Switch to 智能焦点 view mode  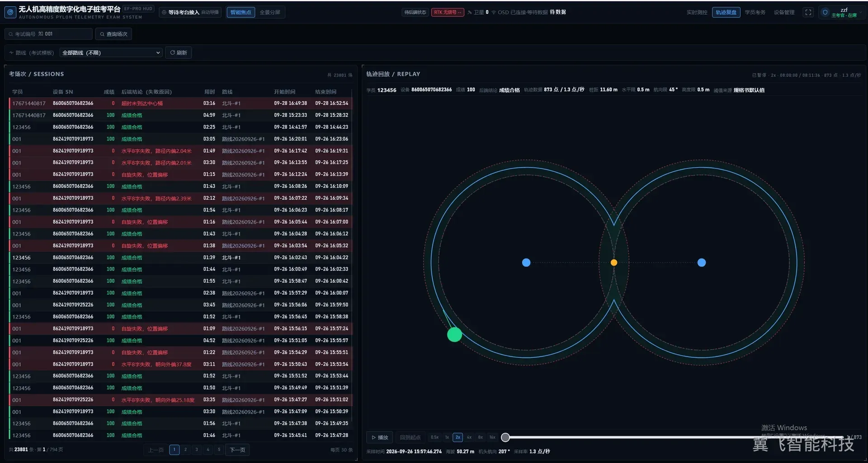click(241, 13)
